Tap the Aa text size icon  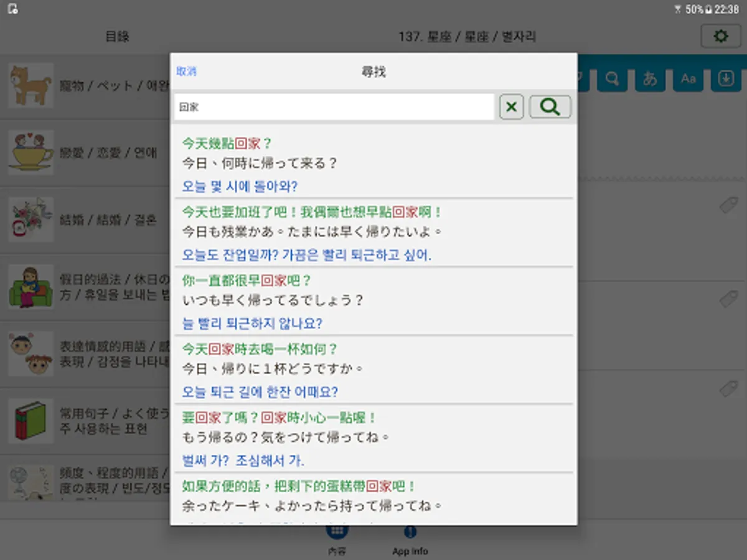(x=688, y=78)
